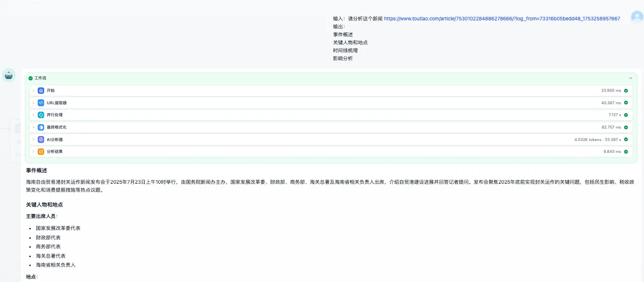Click success check icon on AI分析器 row
Viewport: 644px width, 282px height.
626,140
